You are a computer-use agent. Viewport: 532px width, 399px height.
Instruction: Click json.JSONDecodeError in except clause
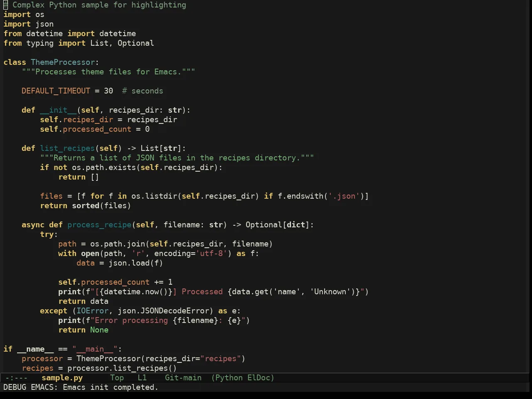pos(163,311)
